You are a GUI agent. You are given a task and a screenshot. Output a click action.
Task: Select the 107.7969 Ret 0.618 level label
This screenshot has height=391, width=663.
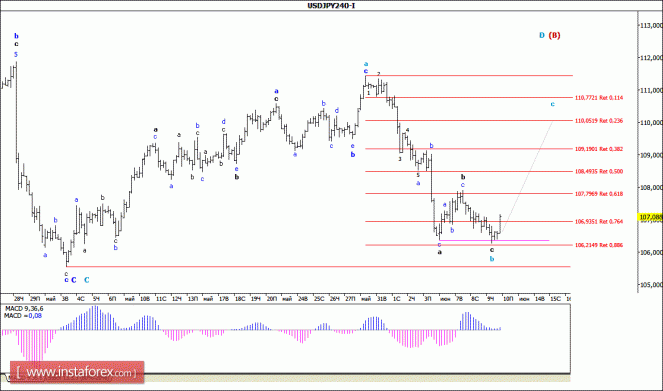click(599, 194)
